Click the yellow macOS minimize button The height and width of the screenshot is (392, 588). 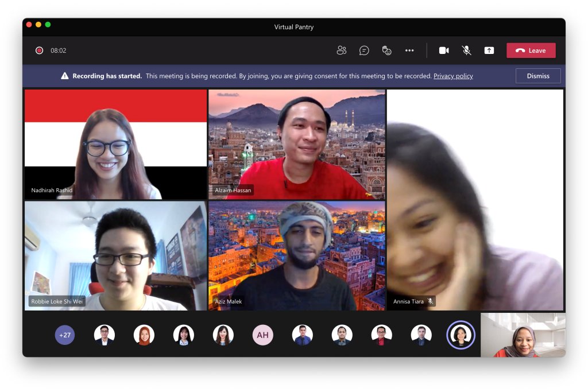38,25
